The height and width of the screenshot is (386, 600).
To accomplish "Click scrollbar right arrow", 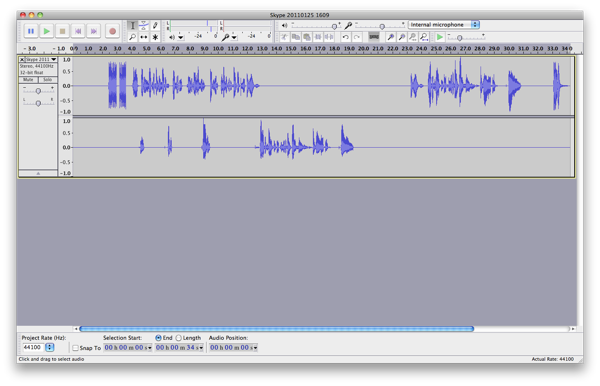I will pyautogui.click(x=573, y=329).
